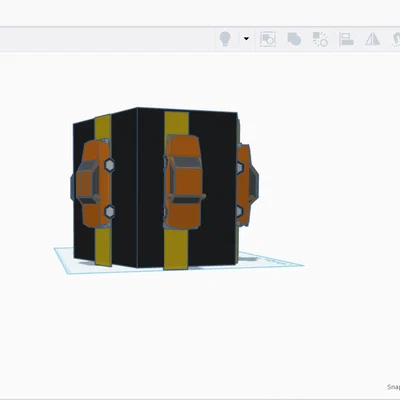This screenshot has width=400, height=400.
Task: Click the Show All light bulb icon
Action: point(225,39)
